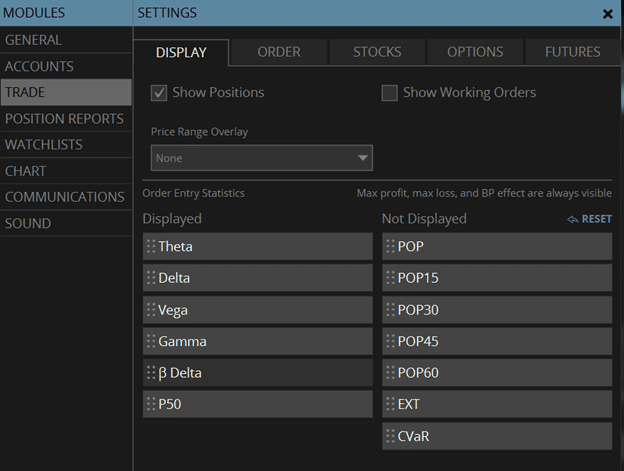Open the POSITION REPORTS module
The height and width of the screenshot is (471, 624).
coord(64,119)
